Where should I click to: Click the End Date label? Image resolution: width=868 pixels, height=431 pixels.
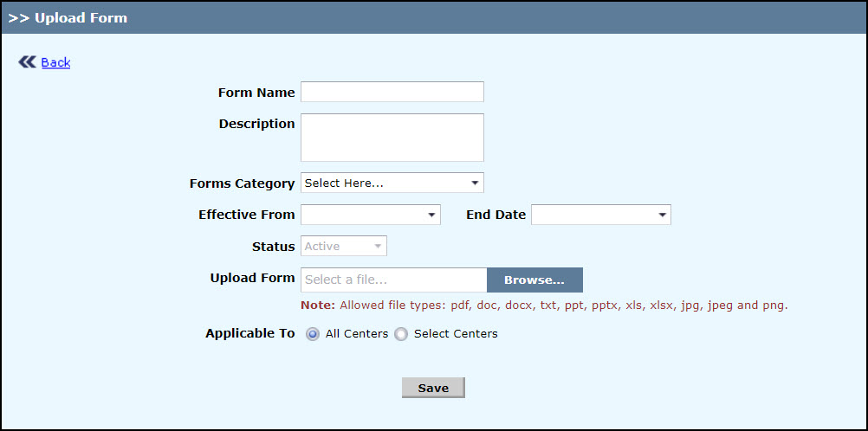(x=496, y=215)
